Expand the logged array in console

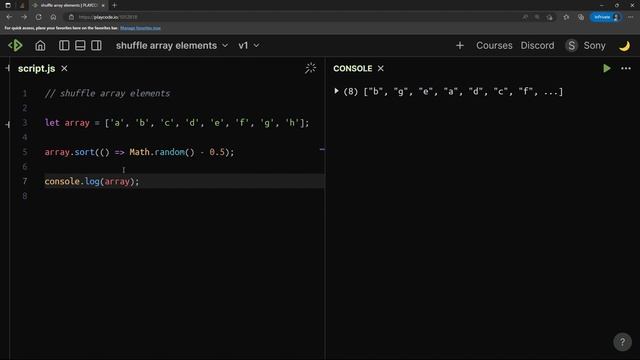[x=336, y=91]
